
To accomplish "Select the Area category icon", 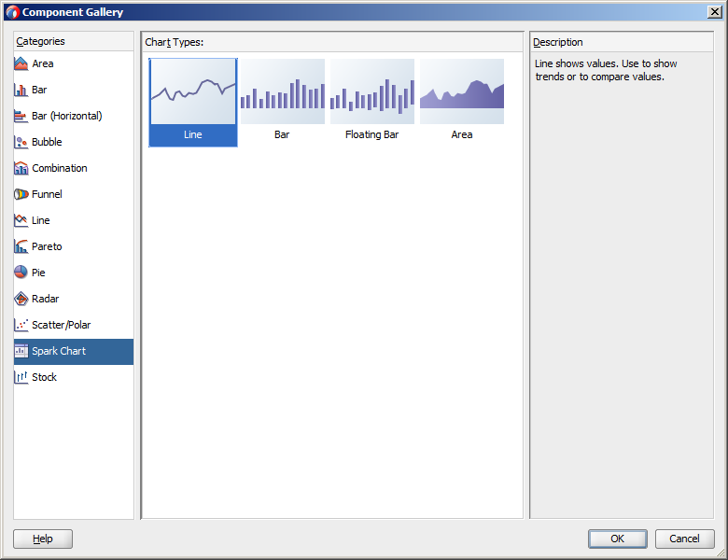I will 21,63.
